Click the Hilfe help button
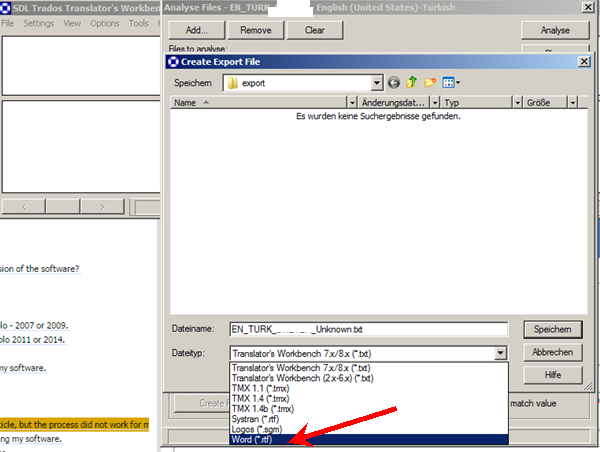 coord(553,375)
